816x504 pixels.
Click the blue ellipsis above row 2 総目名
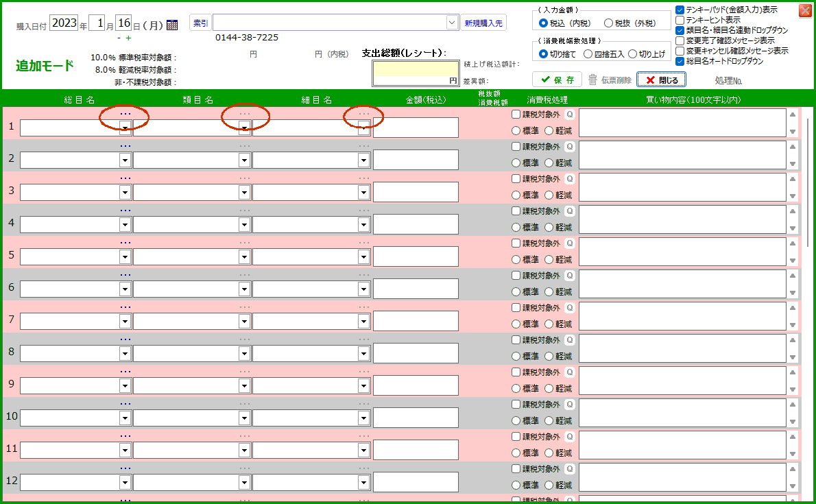pos(125,146)
